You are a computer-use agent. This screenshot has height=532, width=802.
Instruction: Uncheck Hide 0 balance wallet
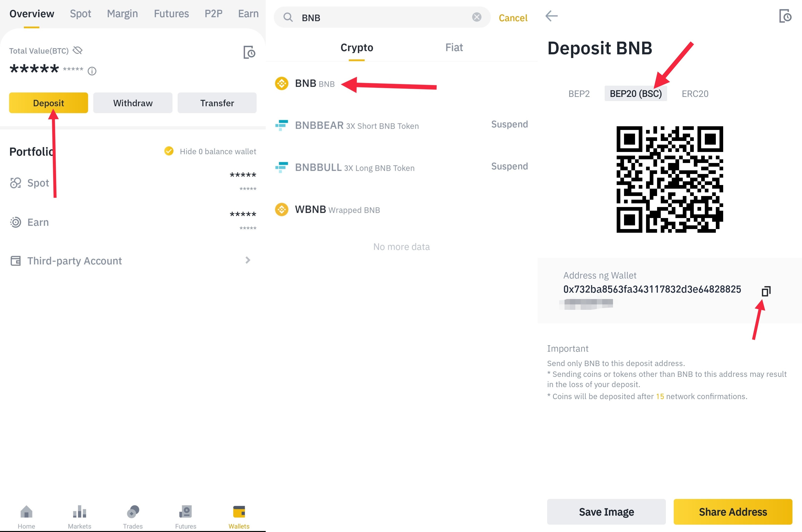169,151
